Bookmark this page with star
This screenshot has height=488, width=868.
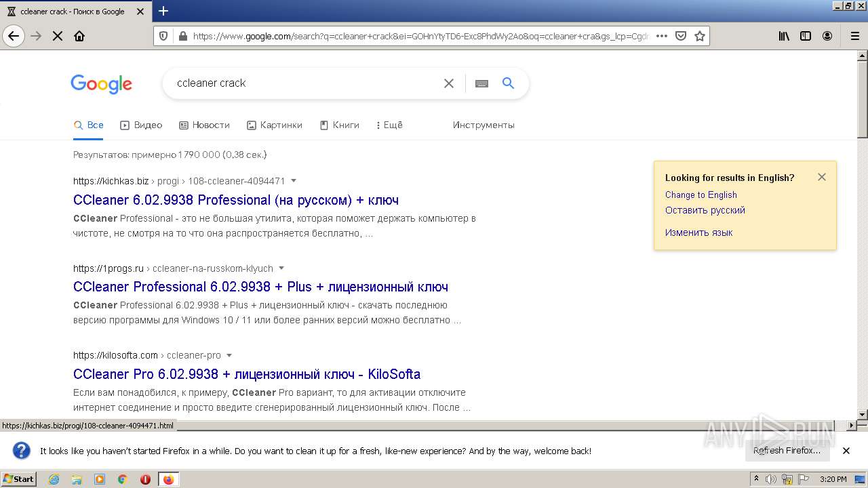[x=700, y=36]
